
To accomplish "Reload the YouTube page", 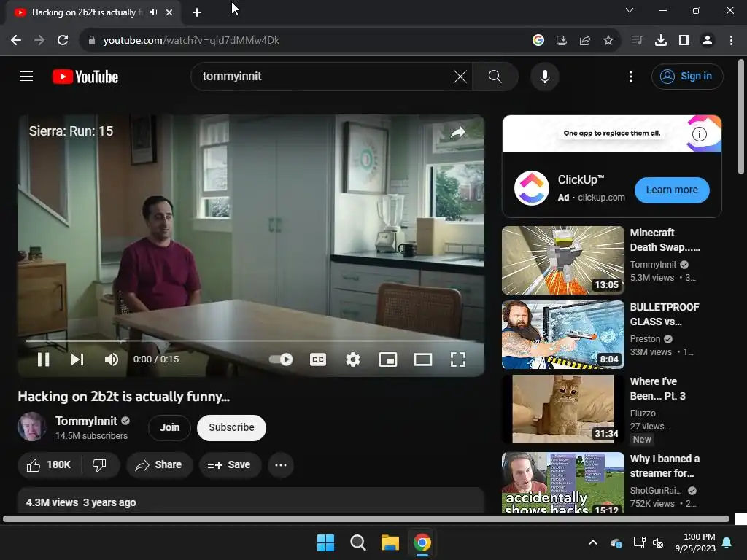I will click(x=63, y=41).
